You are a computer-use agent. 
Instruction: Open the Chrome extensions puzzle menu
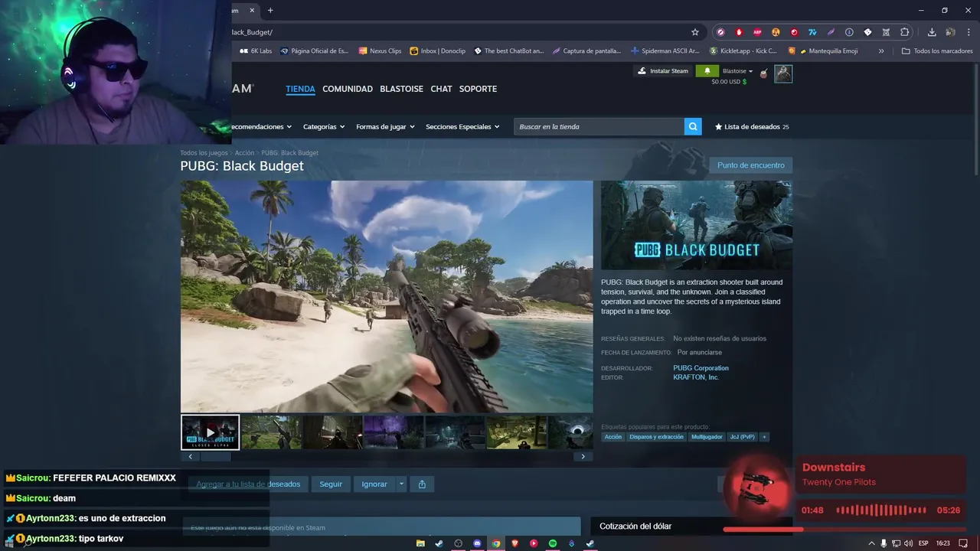tap(905, 32)
